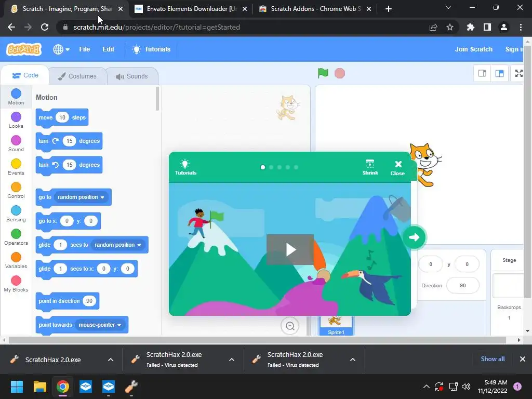Screen dimensions: 532x399
Task: Switch to Envato Elements Downloader tab
Action: pos(191,9)
